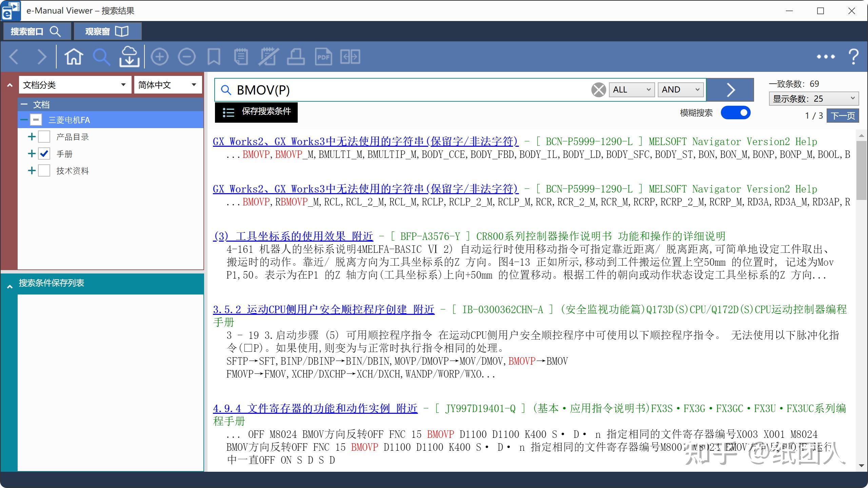Switch to the 搜索窗口 tab
Image resolution: width=868 pixels, height=488 pixels.
[37, 31]
